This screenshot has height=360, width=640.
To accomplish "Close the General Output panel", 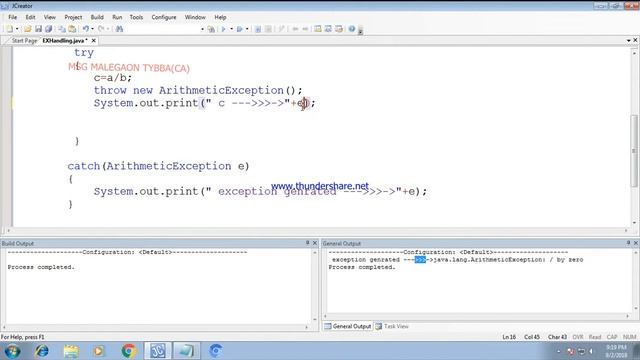I will (x=636, y=243).
